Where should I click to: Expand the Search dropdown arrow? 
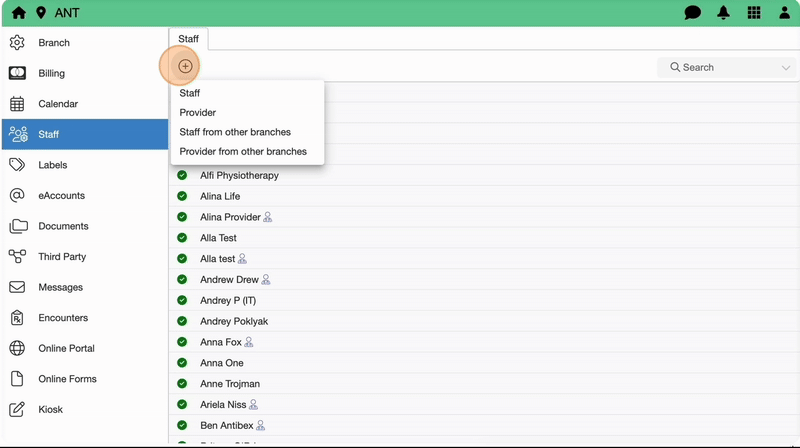coord(785,68)
